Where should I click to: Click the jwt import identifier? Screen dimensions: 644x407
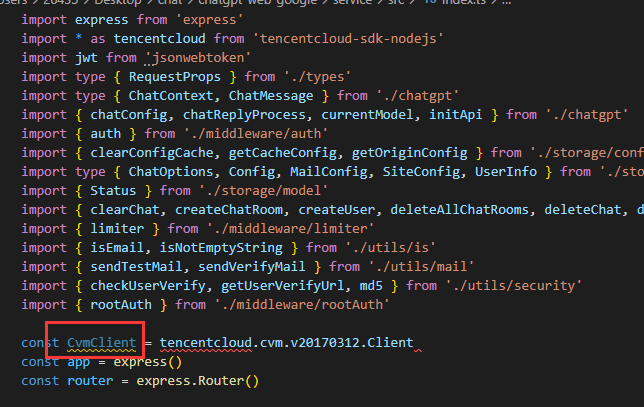pos(86,57)
